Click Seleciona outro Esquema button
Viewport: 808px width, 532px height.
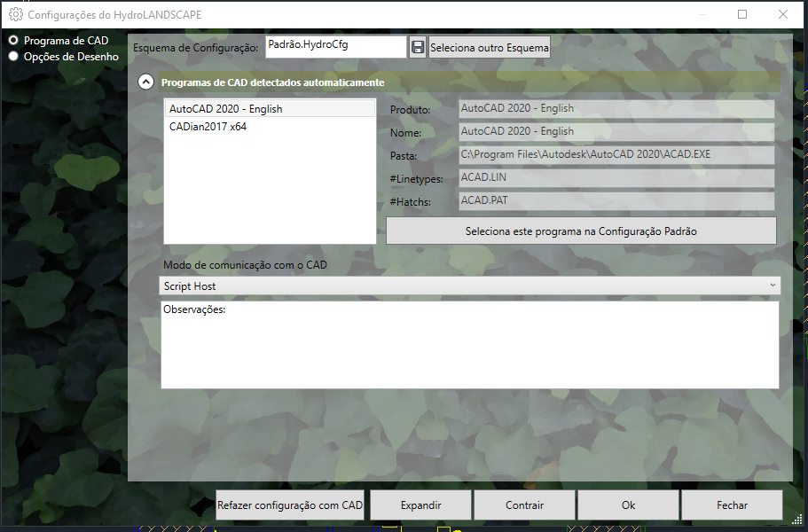coord(490,47)
